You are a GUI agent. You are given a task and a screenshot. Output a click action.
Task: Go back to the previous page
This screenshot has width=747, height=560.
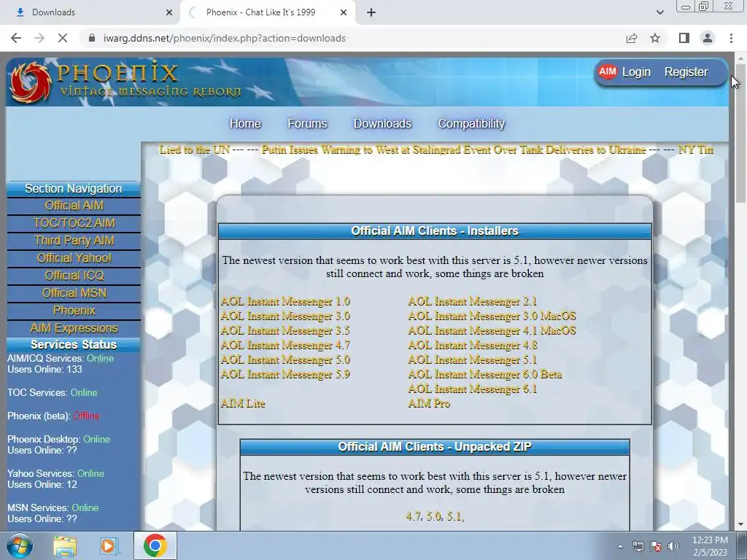[x=16, y=38]
